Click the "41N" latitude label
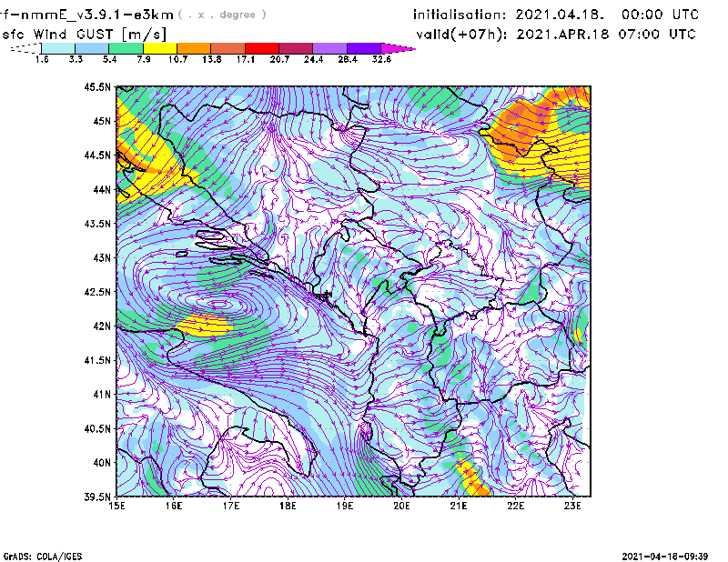This screenshot has width=728, height=562. [x=102, y=395]
